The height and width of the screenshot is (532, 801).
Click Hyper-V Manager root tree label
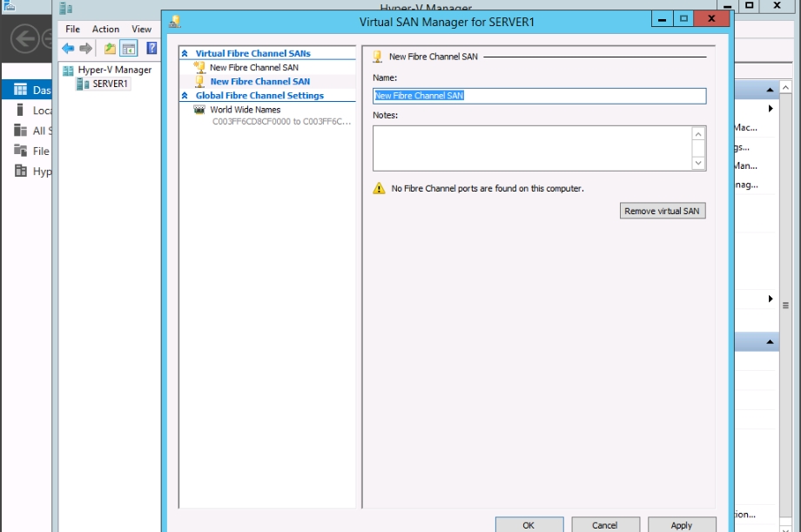click(114, 70)
